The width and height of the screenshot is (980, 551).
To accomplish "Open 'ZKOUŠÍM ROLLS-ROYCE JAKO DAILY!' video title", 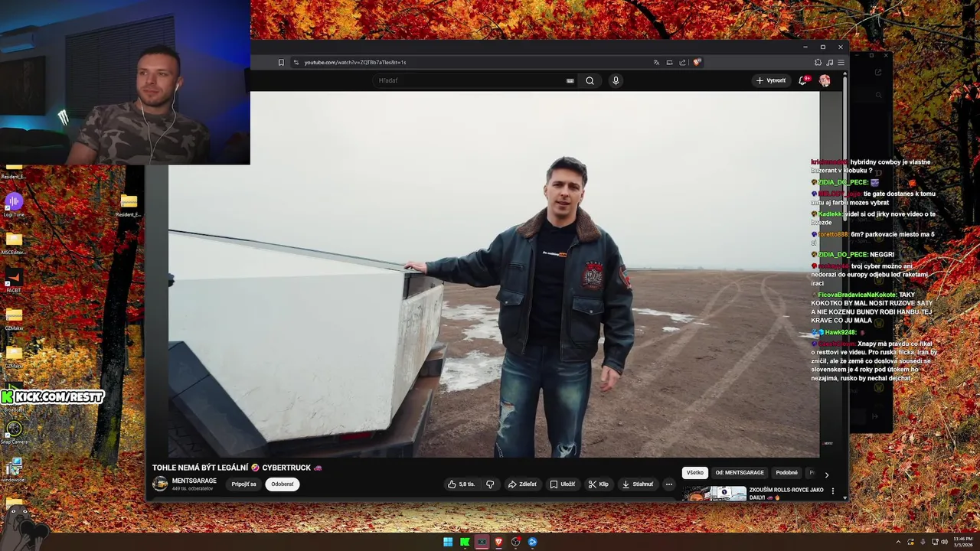I will (786, 494).
